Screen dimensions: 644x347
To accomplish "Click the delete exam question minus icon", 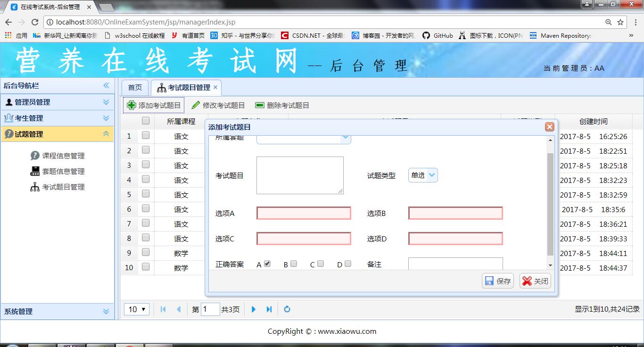I will coord(260,106).
